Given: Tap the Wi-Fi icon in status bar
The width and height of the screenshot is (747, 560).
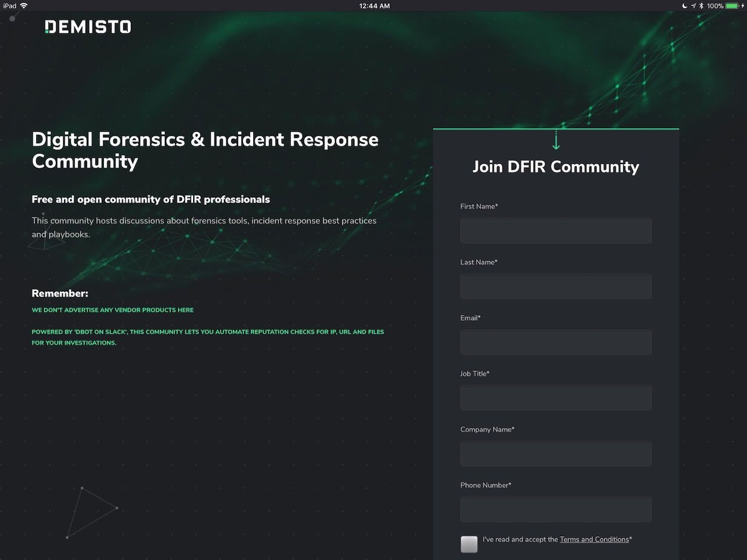Looking at the screenshot, I should [x=24, y=5].
